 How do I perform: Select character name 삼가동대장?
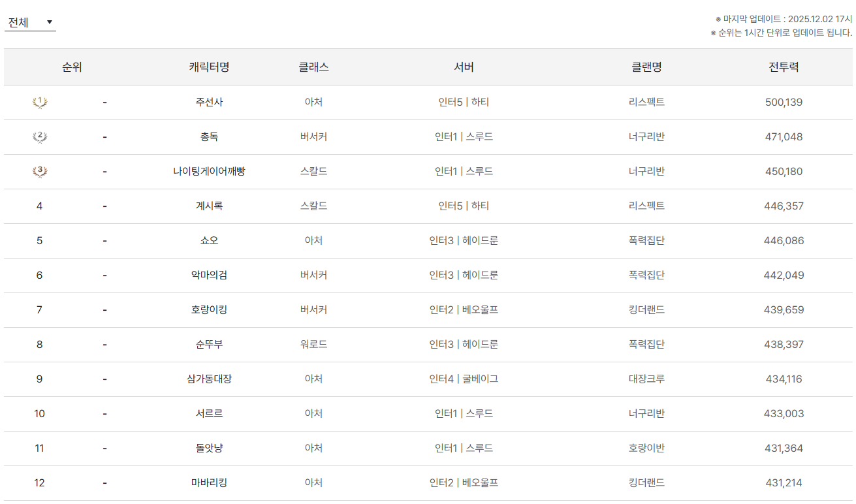pos(209,379)
